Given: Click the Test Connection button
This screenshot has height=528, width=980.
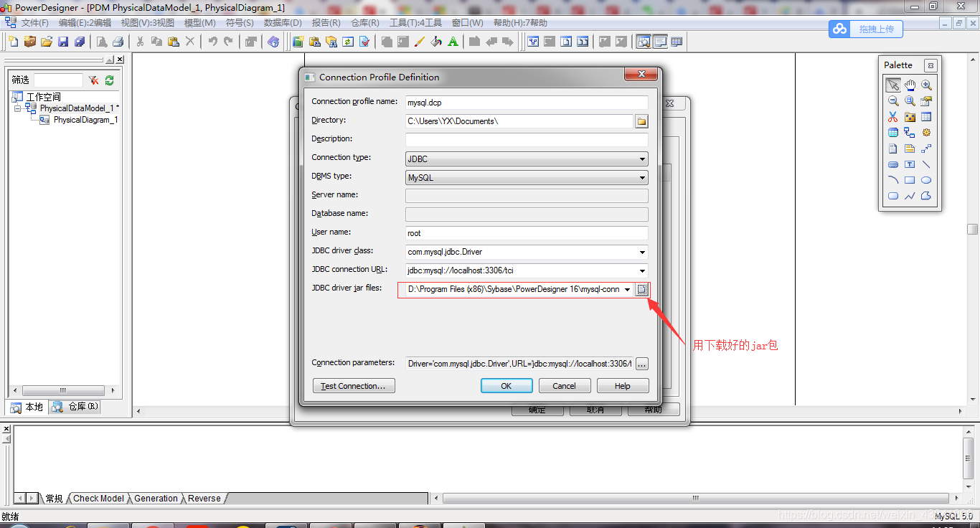Looking at the screenshot, I should [x=354, y=386].
